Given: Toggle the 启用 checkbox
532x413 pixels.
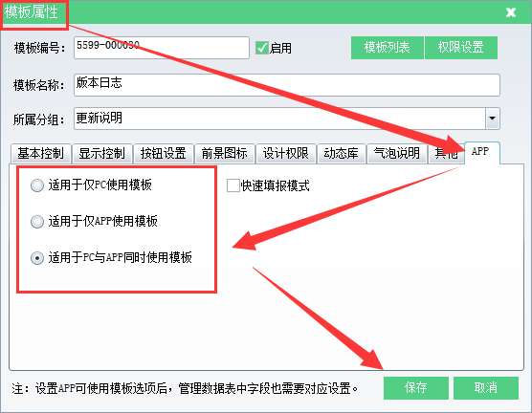Looking at the screenshot, I should coord(262,48).
